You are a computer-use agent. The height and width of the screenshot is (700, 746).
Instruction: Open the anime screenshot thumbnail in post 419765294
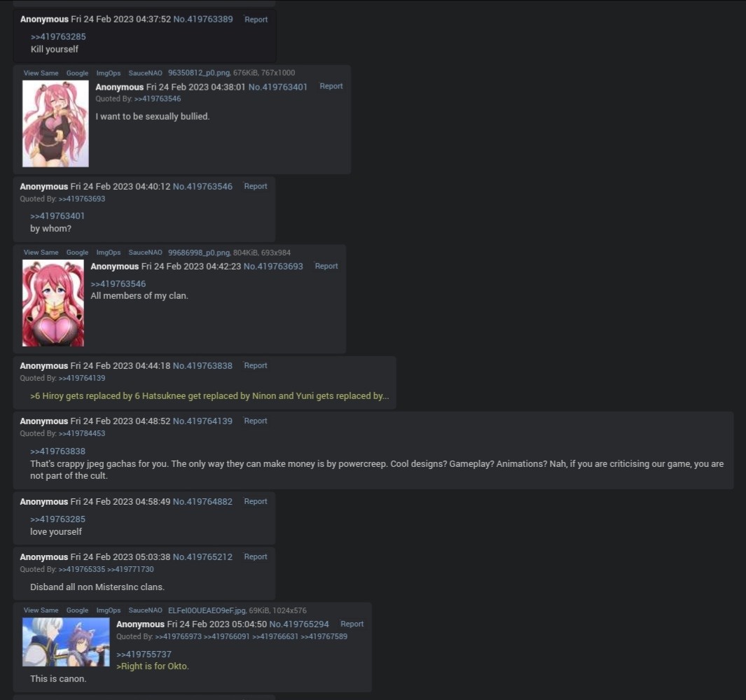click(x=66, y=642)
